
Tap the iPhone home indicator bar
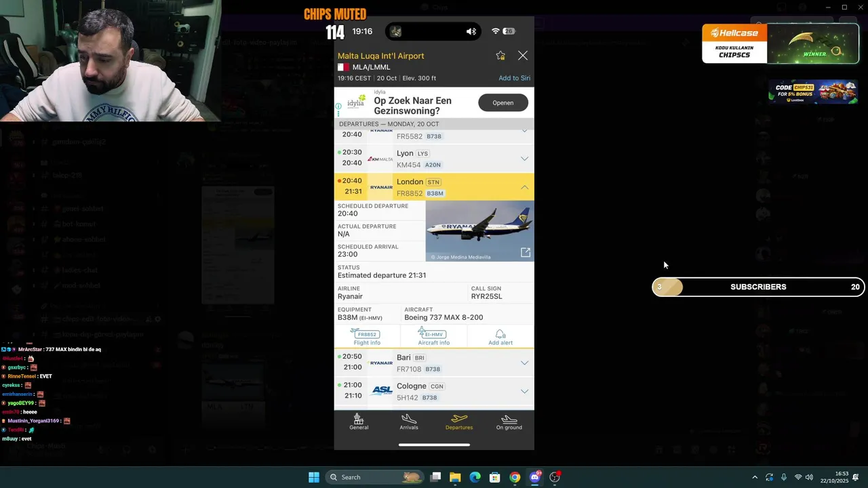coord(434,445)
